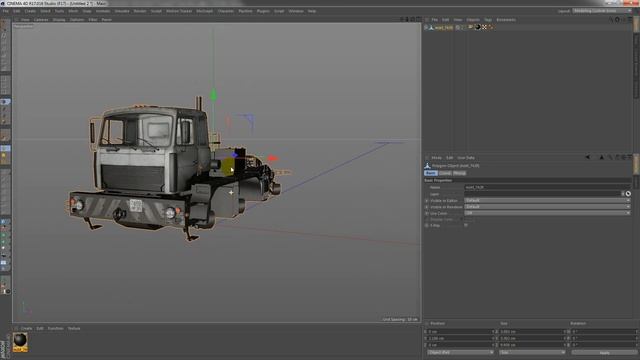The height and width of the screenshot is (360, 640).
Task: Click the last tag icon on object row
Action: coord(491,27)
